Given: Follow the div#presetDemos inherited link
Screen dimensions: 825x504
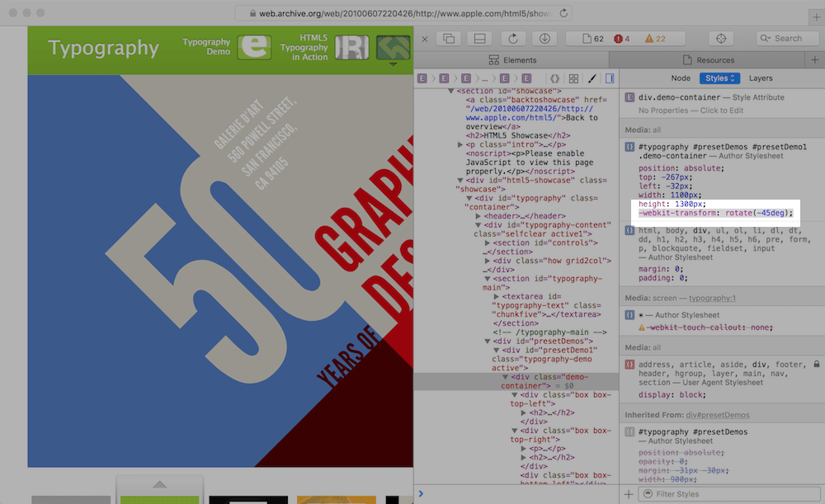Looking at the screenshot, I should [x=718, y=415].
